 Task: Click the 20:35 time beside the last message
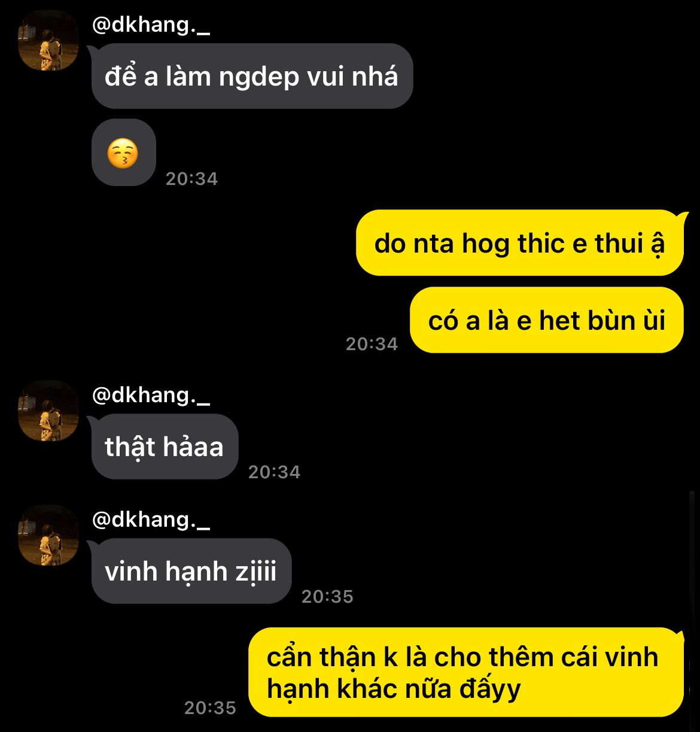[210, 708]
